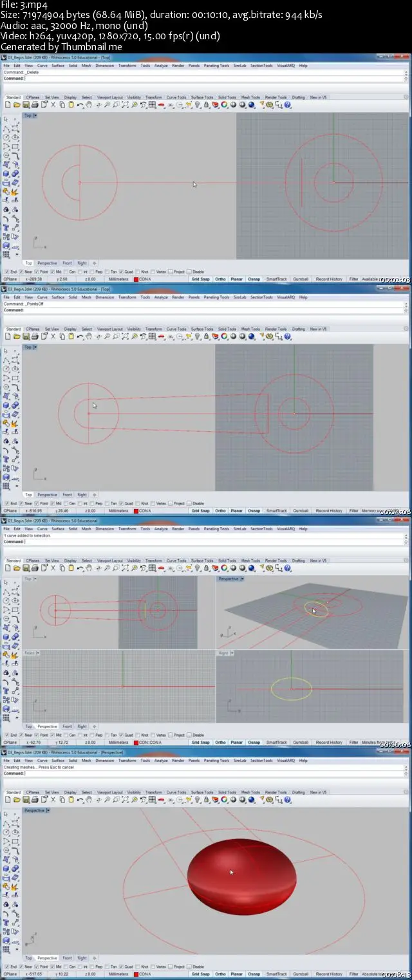The width and height of the screenshot is (412, 980).
Task: Click Gumball status button in four-viewport frame
Action: [301, 743]
